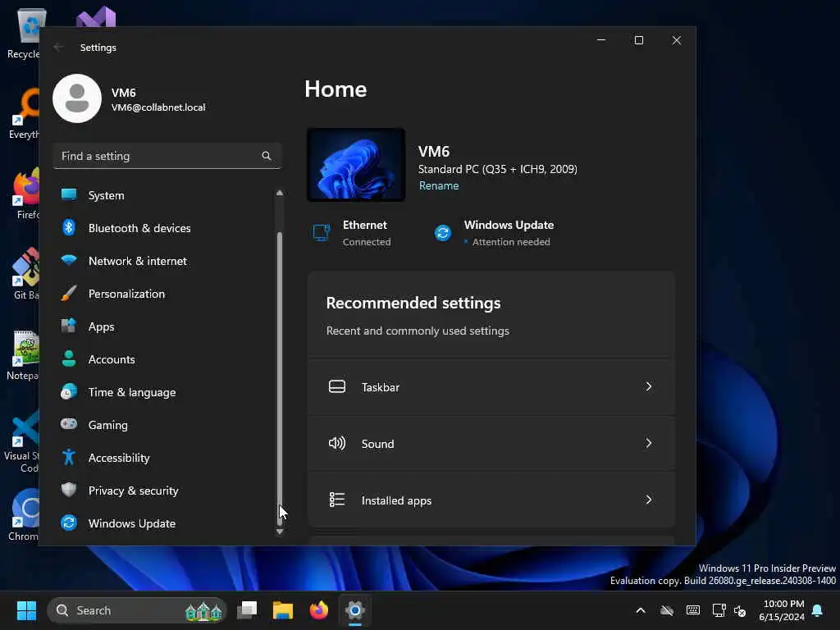Click the Accessibility figure icon
840x630 pixels.
(x=69, y=457)
